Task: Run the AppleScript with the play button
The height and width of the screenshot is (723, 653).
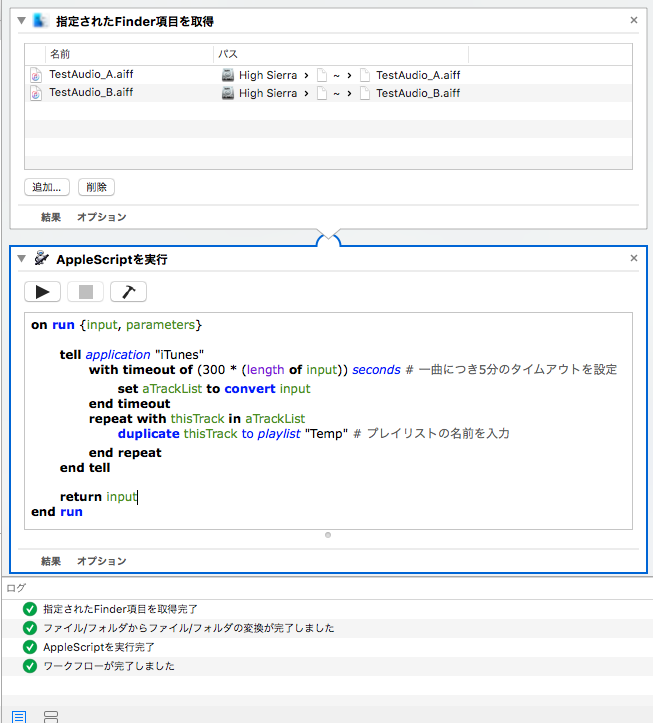Action: [42, 292]
